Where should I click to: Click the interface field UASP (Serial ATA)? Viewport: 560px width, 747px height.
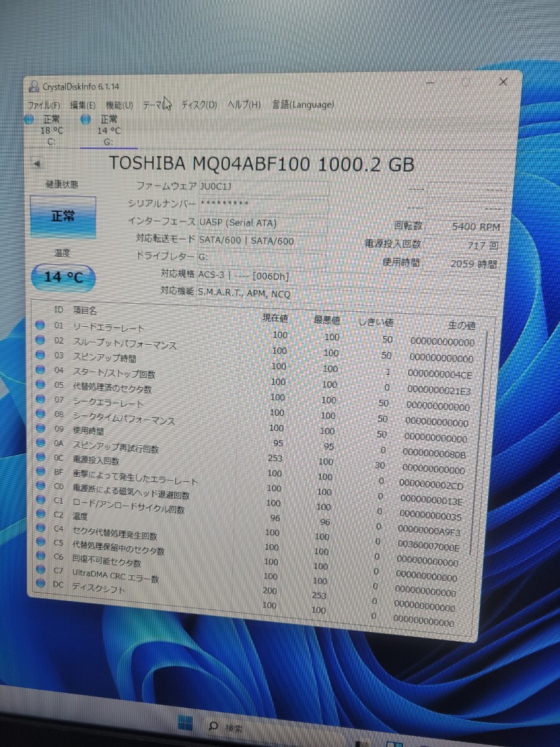pyautogui.click(x=263, y=223)
